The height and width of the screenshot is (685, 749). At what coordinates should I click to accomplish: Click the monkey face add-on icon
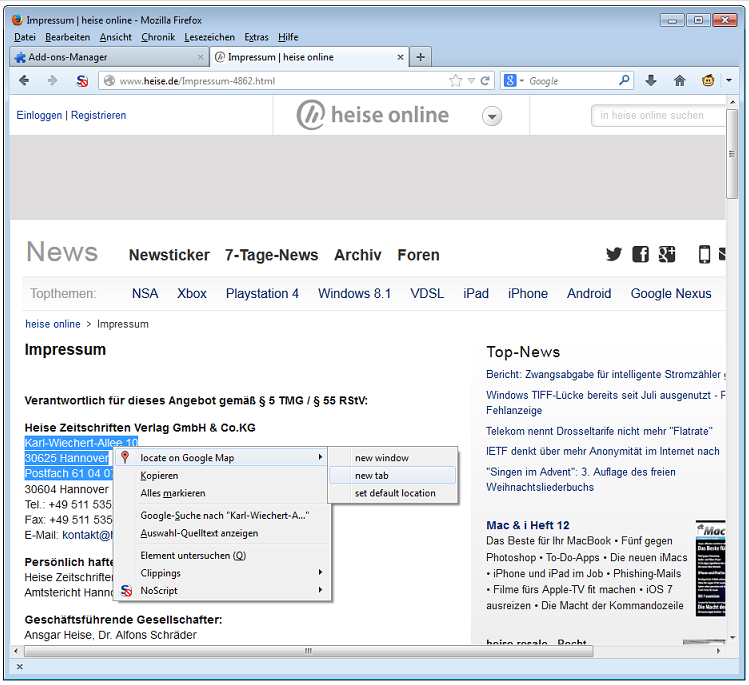(708, 81)
